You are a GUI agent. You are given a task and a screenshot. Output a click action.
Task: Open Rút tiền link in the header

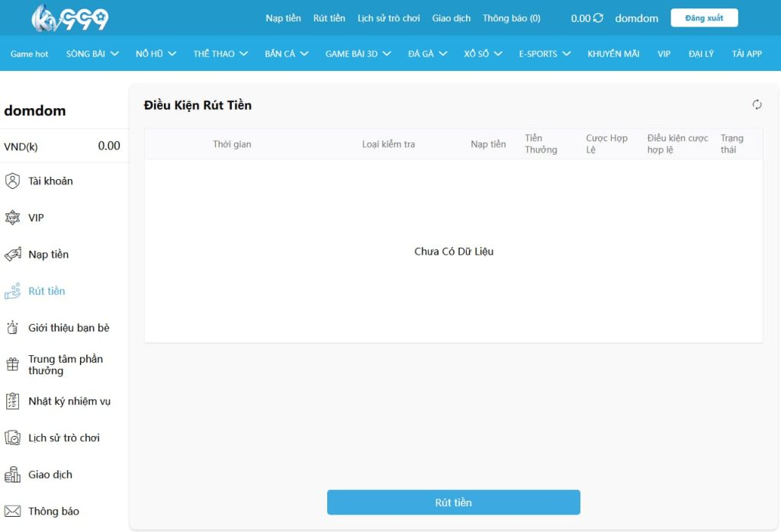tap(329, 18)
